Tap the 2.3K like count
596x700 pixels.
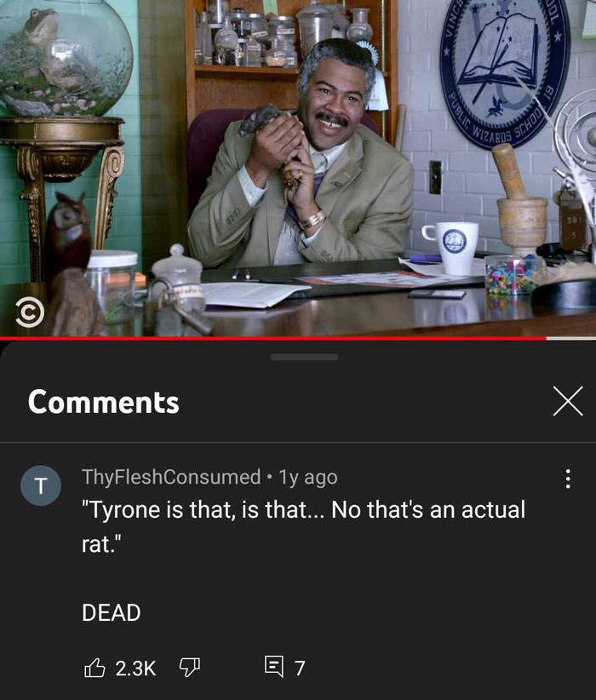(x=135, y=668)
